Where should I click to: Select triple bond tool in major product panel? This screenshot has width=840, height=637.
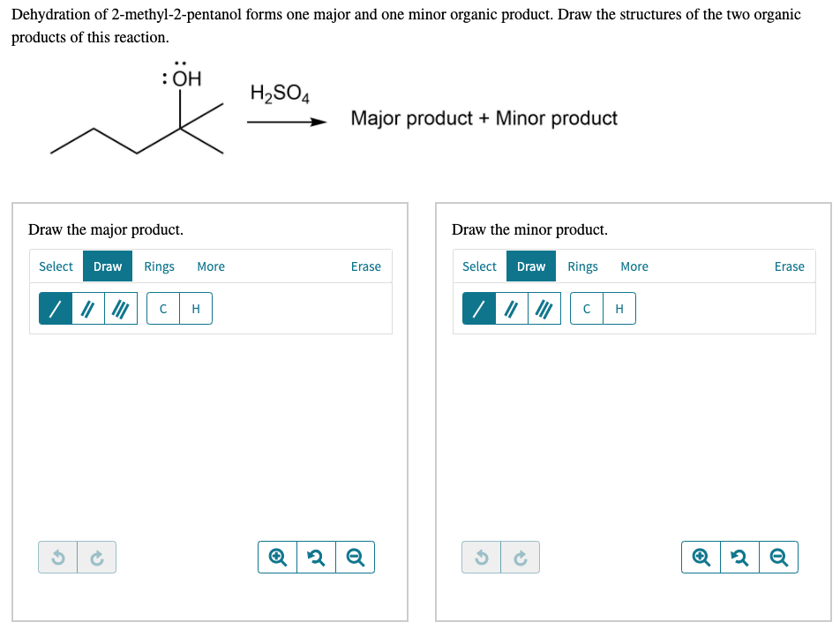(121, 309)
